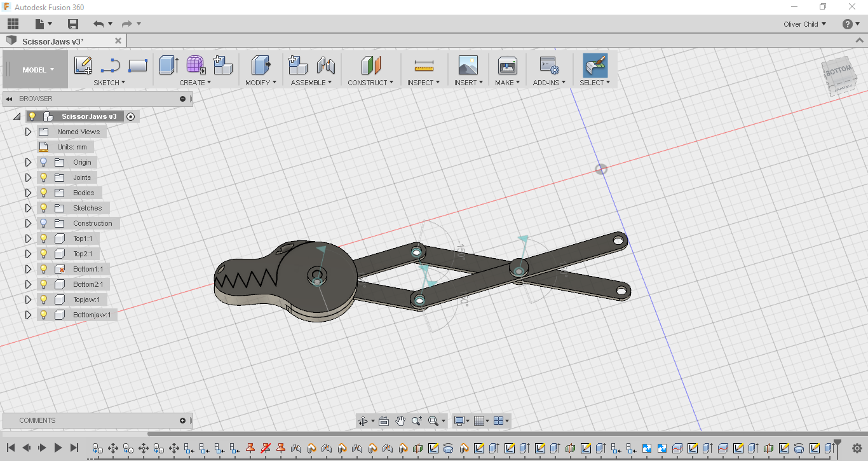Open the Oliver Child account dropdown
The image size is (868, 461).
805,24
